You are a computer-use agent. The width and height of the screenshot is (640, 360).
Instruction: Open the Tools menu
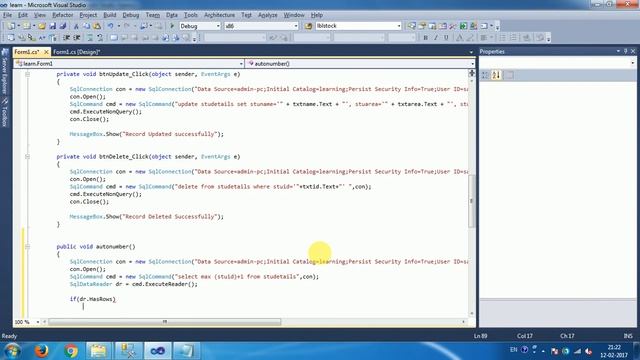pos(191,15)
